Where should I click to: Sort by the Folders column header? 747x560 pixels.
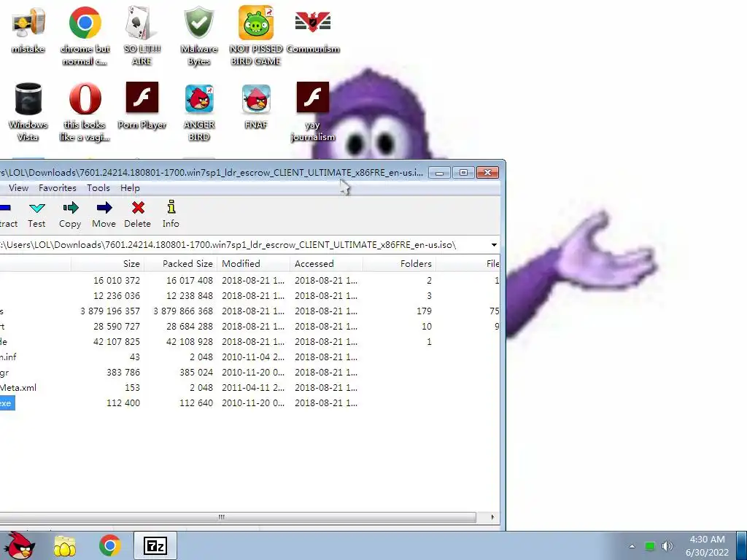click(x=399, y=264)
